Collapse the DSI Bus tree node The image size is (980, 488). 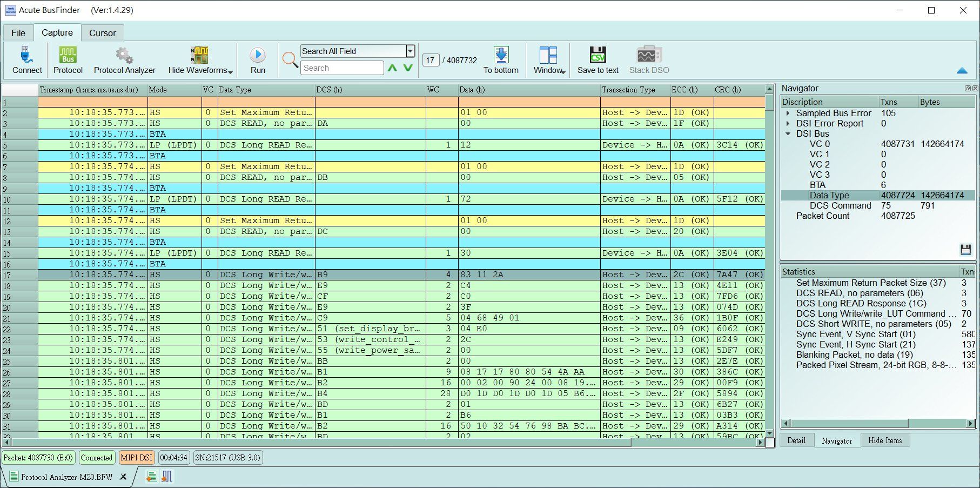(x=788, y=133)
